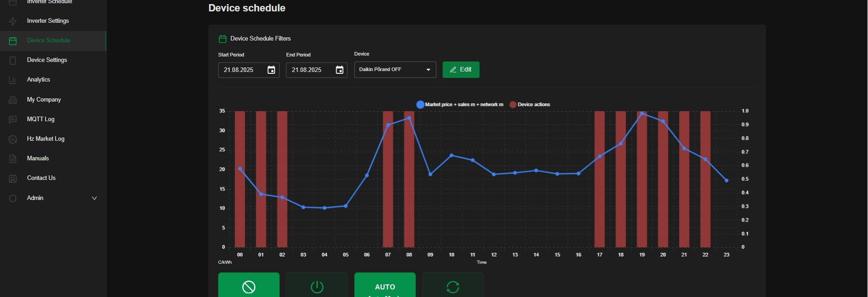The height and width of the screenshot is (297, 868).
Task: Click the Manuals document icon
Action: click(x=13, y=159)
